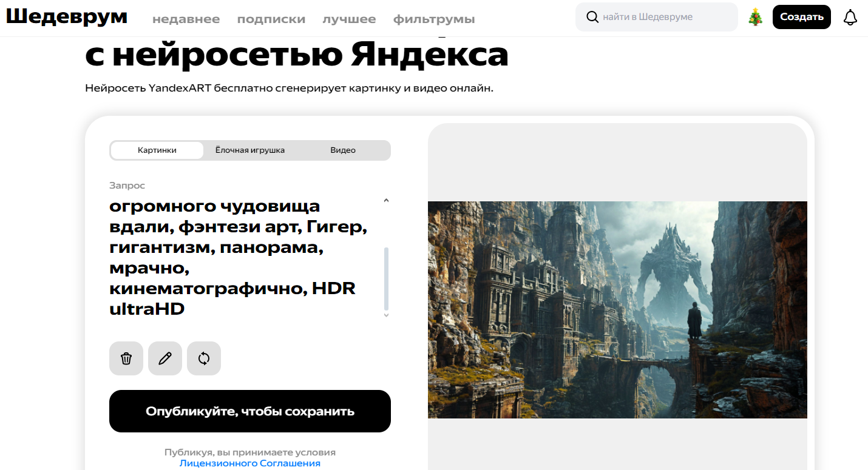Click the Шедеврум logo
Viewport: 868px width, 470px height.
tap(67, 18)
